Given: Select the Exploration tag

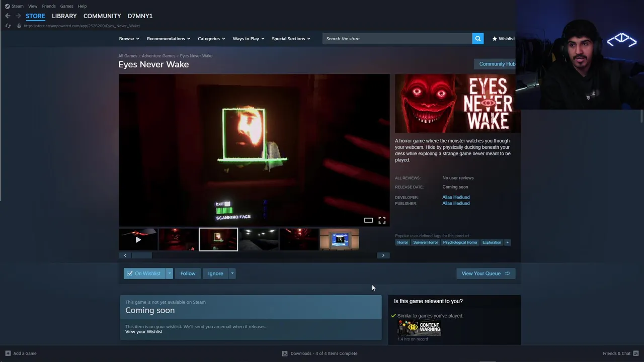Looking at the screenshot, I should coord(492,242).
